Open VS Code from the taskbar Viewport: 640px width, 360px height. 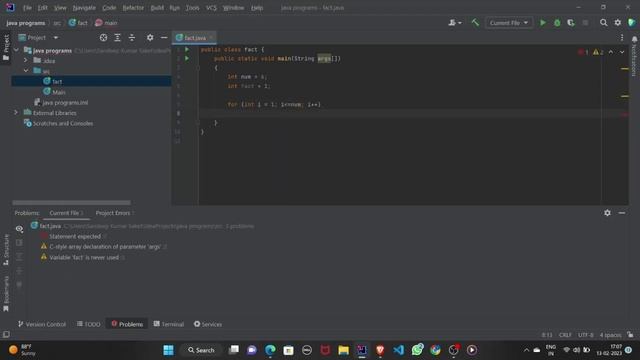398,350
